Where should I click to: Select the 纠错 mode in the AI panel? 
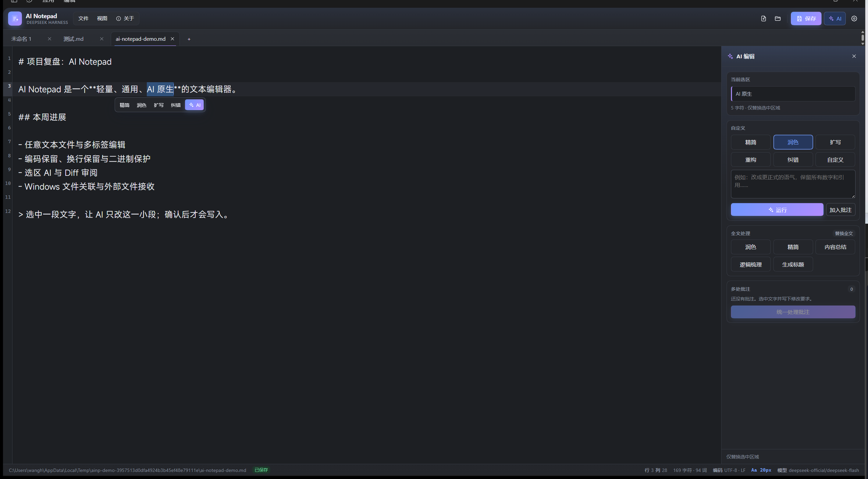pyautogui.click(x=793, y=160)
